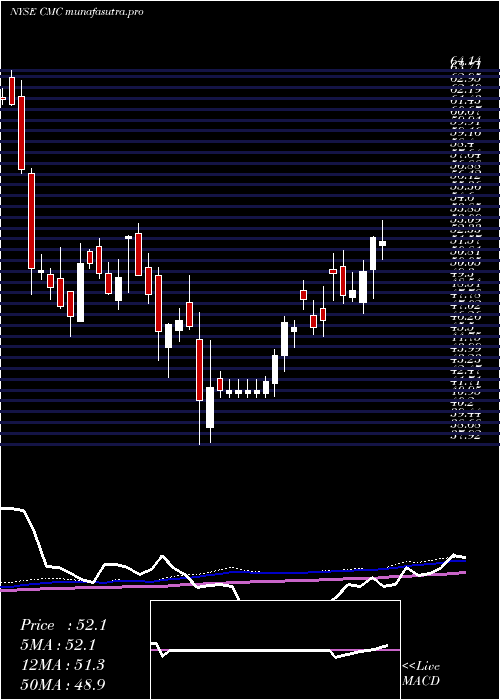Click the 'Price : 52.1' readout
500x700 pixels.
point(63,625)
